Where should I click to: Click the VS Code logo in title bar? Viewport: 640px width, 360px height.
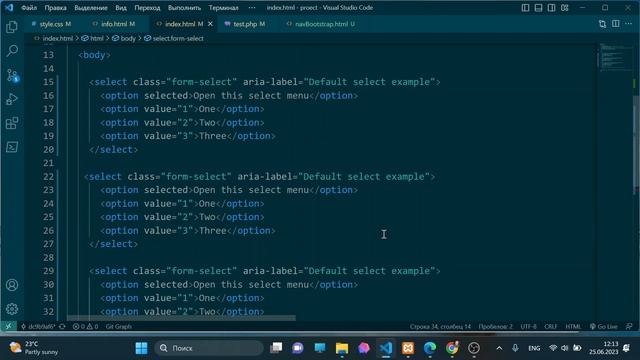click(x=9, y=7)
